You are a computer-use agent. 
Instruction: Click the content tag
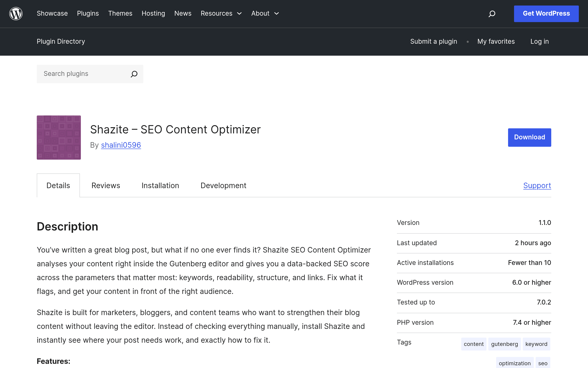pos(474,344)
